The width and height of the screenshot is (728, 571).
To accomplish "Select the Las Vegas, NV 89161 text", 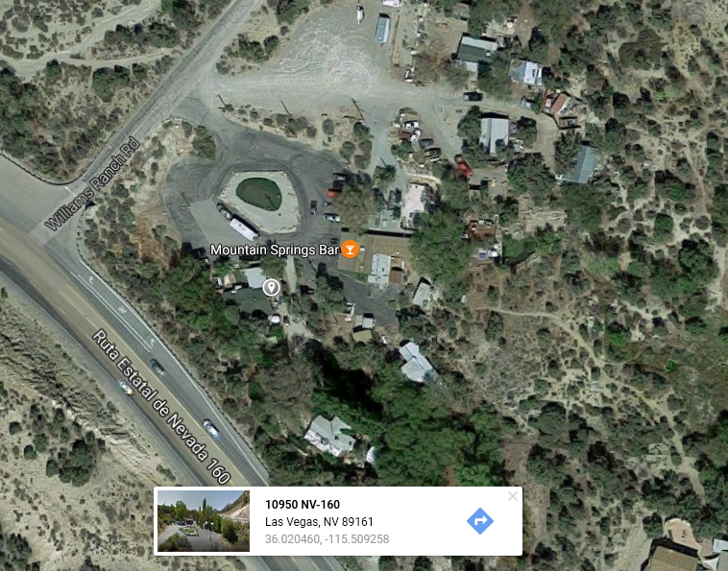I will pos(319,522).
